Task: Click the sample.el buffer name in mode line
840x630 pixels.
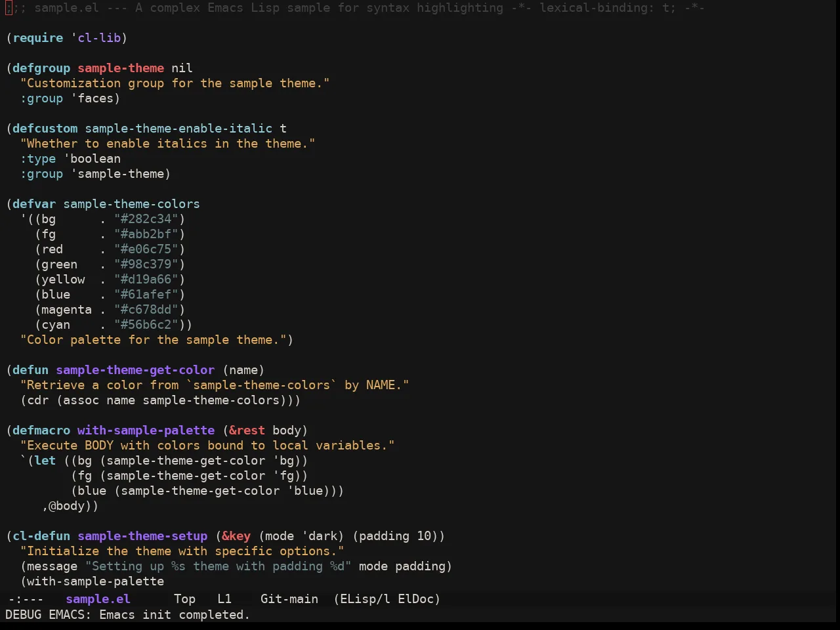Action: [98, 599]
